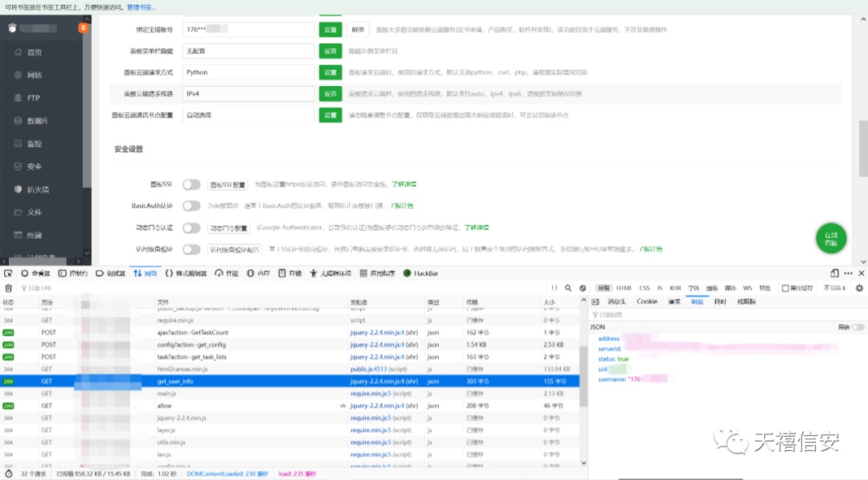Click the Python request method field

click(x=248, y=72)
